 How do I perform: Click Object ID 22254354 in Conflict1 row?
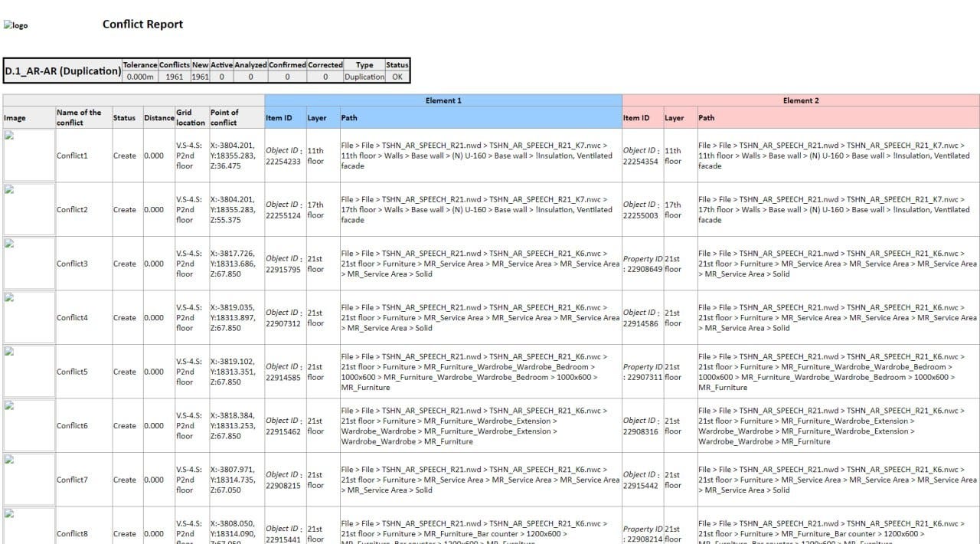[x=642, y=156]
